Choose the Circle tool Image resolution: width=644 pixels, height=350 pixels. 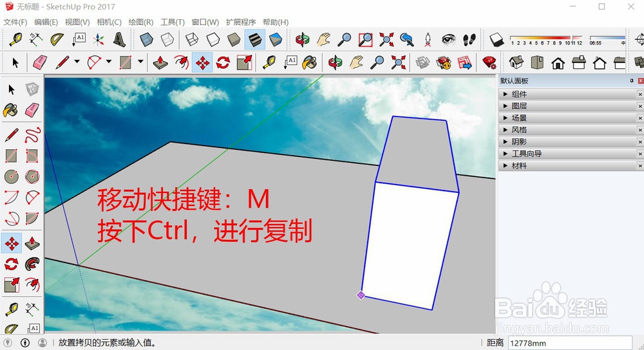tap(11, 176)
